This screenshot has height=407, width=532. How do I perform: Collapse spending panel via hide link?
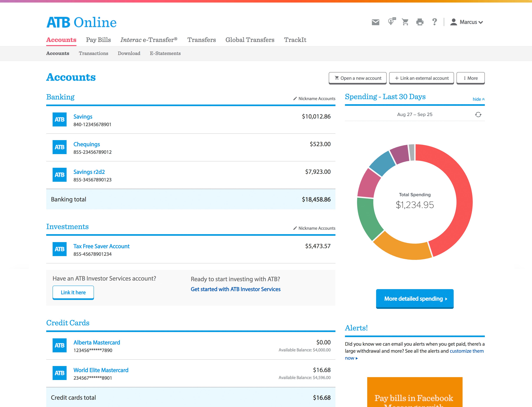pyautogui.click(x=478, y=99)
